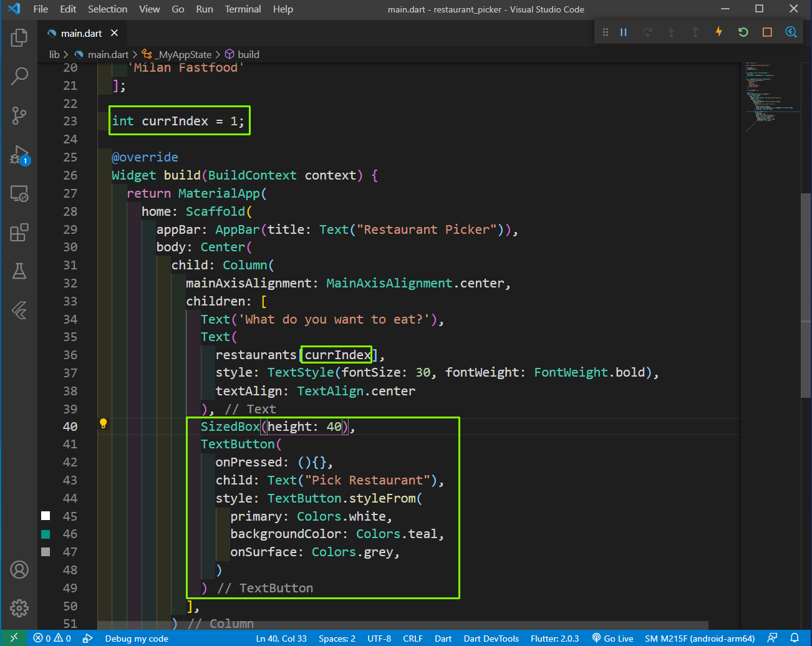The height and width of the screenshot is (646, 812).
Task: Click the lightbulb code action on line 40
Action: tap(104, 424)
